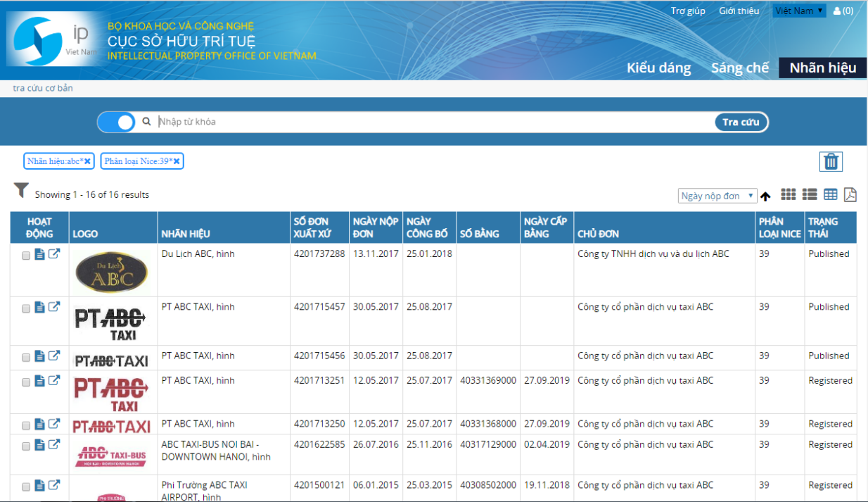Image resolution: width=868 pixels, height=502 pixels.
Task: Open document details for application 4201713251
Action: coord(40,381)
